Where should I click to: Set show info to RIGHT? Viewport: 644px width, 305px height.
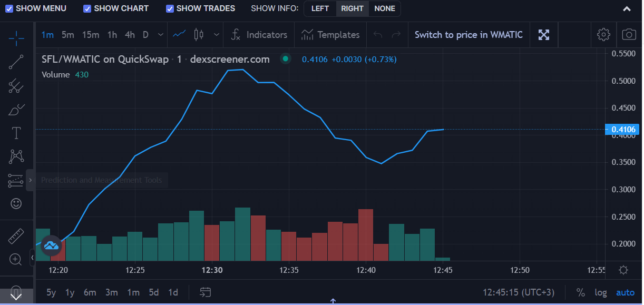(352, 8)
